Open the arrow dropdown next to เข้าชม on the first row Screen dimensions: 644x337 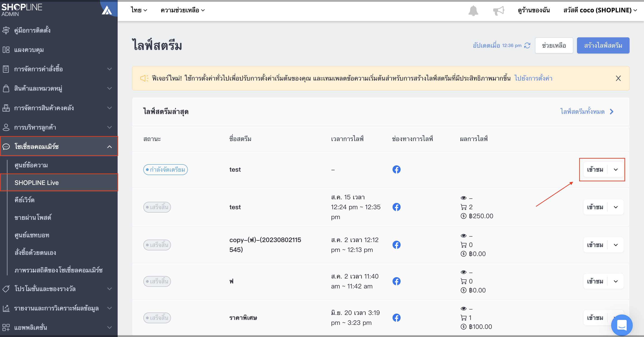coord(616,169)
